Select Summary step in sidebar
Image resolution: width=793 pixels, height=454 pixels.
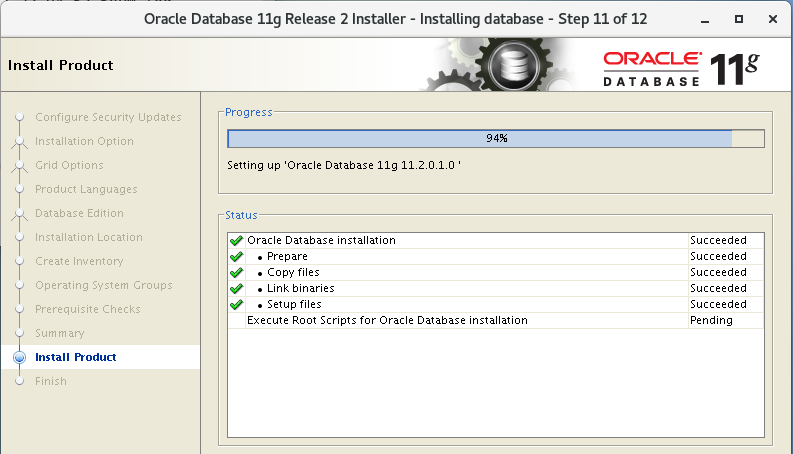pos(60,334)
